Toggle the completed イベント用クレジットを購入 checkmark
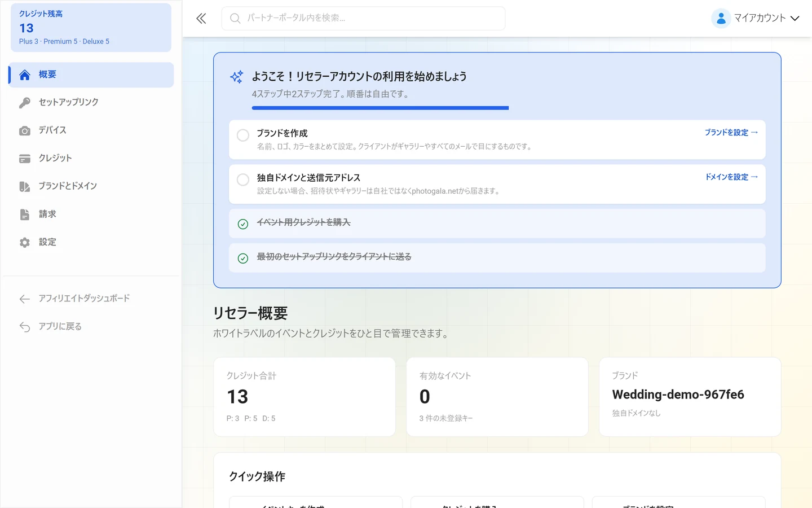The width and height of the screenshot is (812, 508). pyautogui.click(x=243, y=224)
